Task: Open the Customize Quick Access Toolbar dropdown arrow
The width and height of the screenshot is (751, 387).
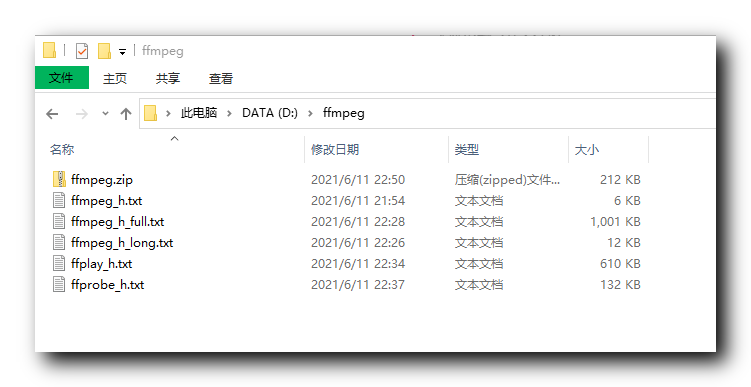Action: pyautogui.click(x=123, y=52)
